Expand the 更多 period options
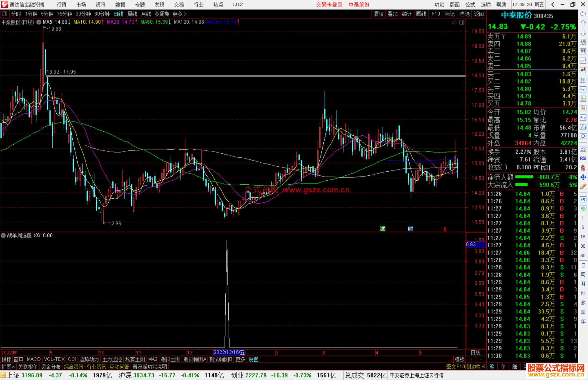Viewport: 588px width, 380px height. 179,14
